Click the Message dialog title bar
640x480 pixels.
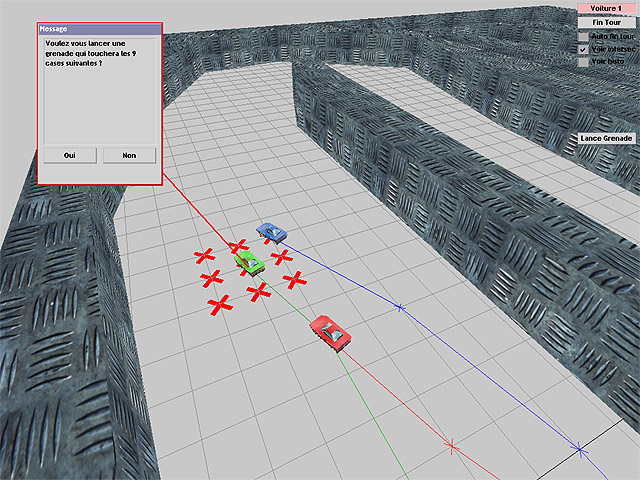(x=99, y=29)
